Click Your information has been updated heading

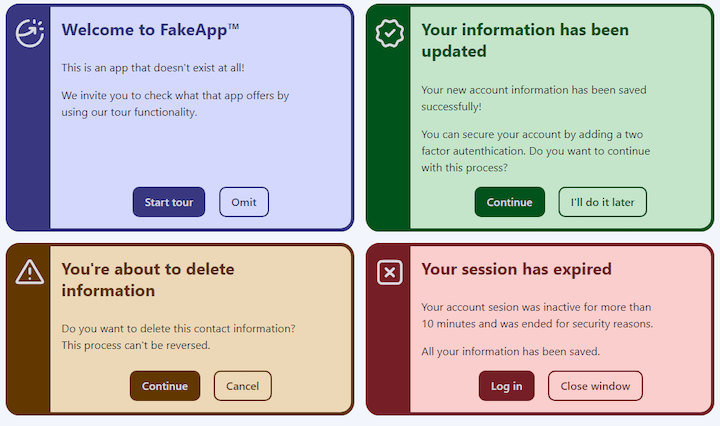click(525, 40)
